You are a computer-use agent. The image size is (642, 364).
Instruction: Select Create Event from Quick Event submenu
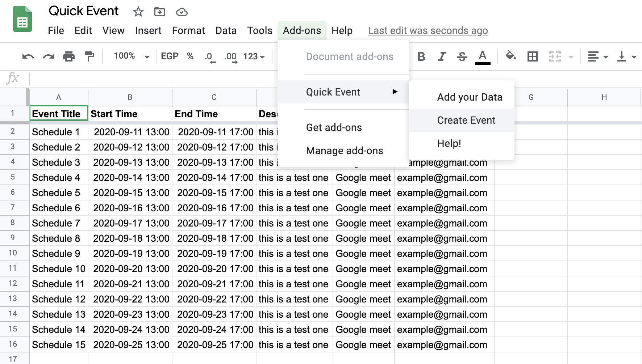(x=466, y=120)
